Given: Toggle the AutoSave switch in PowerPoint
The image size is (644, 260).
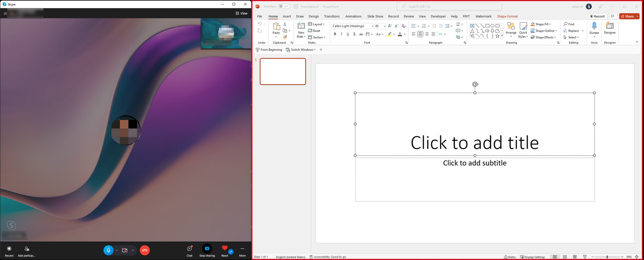Looking at the screenshot, I should 284,6.
